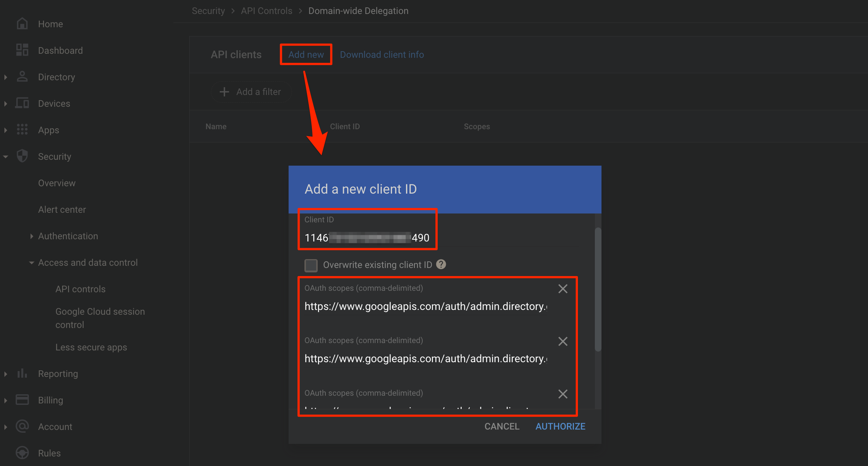Click the dialog vertical scrollbar

(598, 289)
